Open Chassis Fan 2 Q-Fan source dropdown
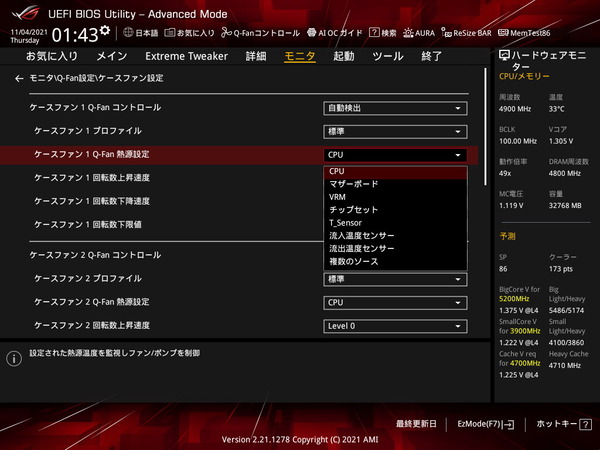 (x=395, y=302)
